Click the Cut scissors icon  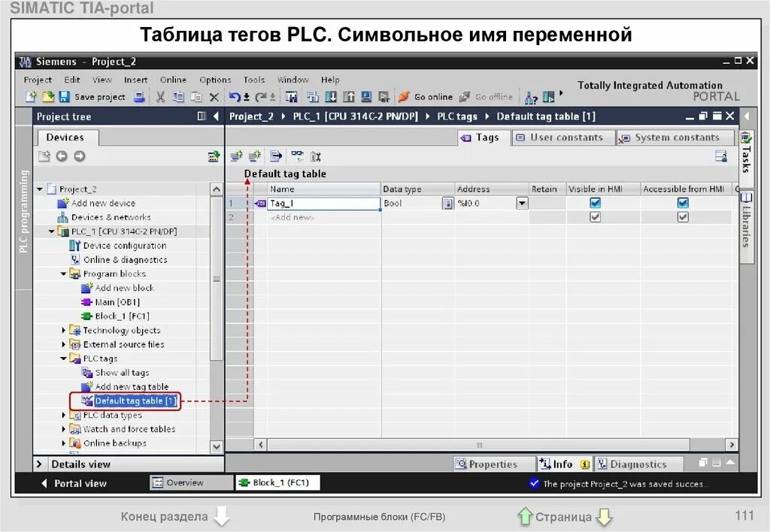pos(160,97)
